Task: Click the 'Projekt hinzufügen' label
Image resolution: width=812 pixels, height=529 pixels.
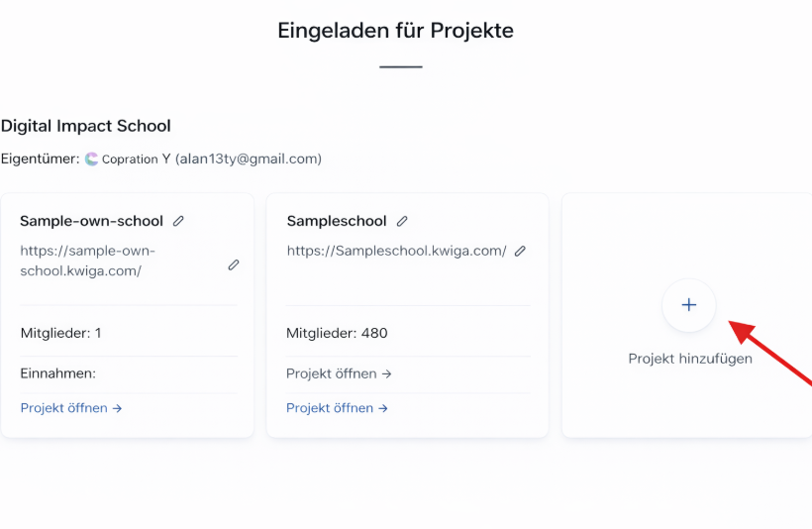Action: (x=690, y=359)
